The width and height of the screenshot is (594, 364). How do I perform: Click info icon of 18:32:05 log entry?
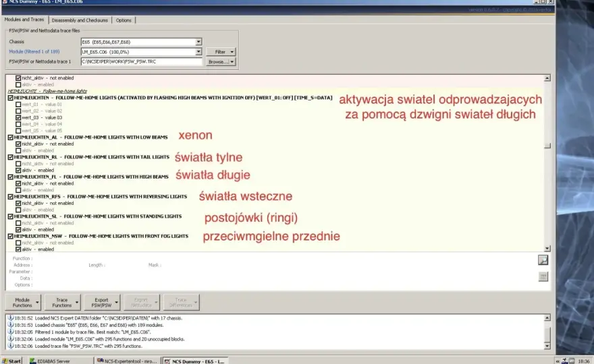pos(11,332)
